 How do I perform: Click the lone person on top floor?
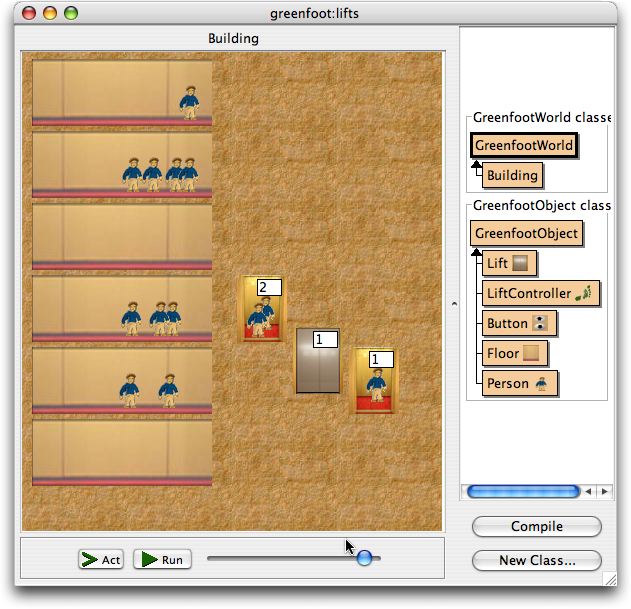tap(189, 103)
